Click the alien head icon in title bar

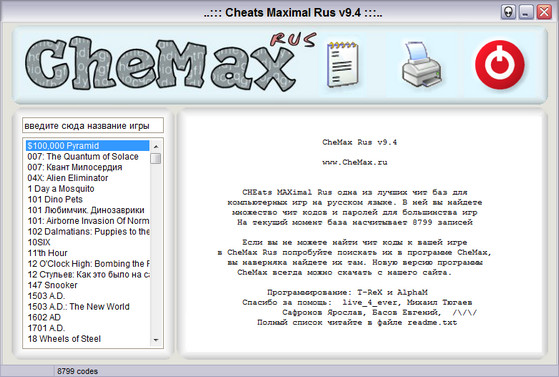point(508,12)
